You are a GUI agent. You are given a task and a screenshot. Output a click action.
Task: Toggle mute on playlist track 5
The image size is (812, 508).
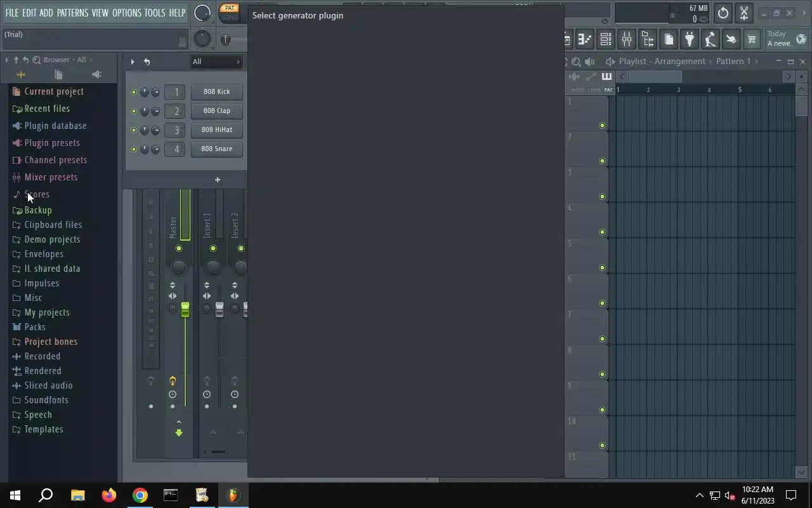click(x=602, y=267)
